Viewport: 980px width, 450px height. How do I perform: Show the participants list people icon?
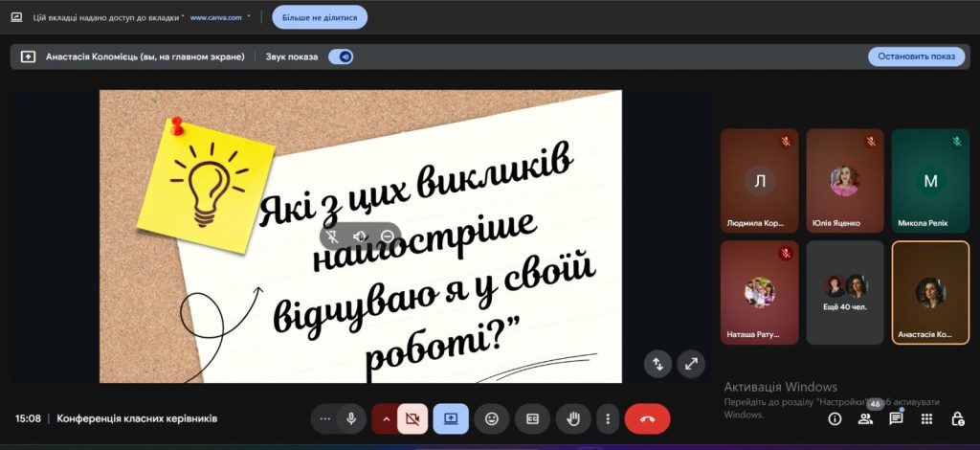[x=865, y=418]
